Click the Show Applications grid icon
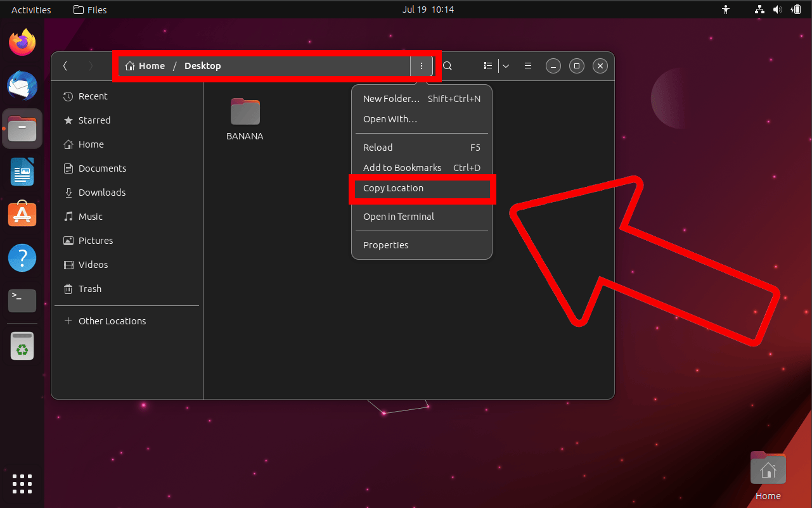The image size is (812, 508). pyautogui.click(x=22, y=483)
